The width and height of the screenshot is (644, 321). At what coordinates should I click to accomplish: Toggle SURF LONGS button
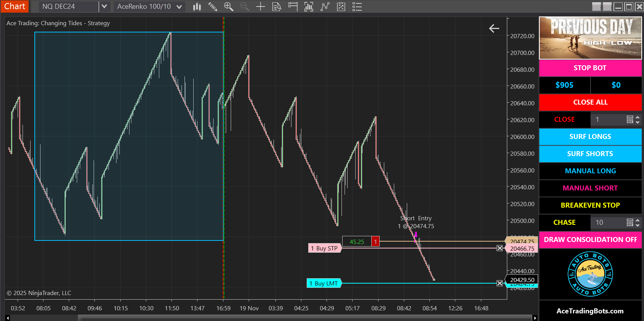590,137
